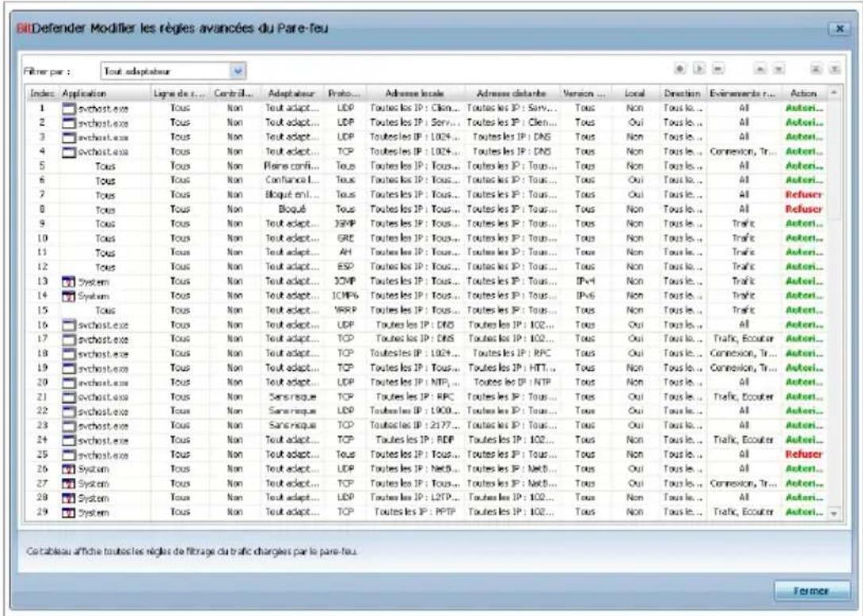
Task: Click the edit rule arrow icon
Action: (x=699, y=69)
